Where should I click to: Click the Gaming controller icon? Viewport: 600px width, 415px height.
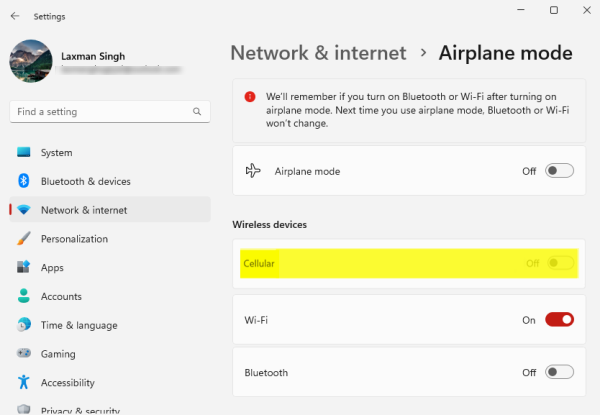(24, 354)
